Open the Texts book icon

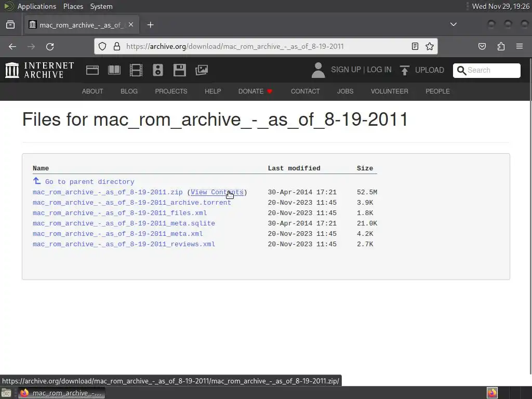(x=114, y=70)
